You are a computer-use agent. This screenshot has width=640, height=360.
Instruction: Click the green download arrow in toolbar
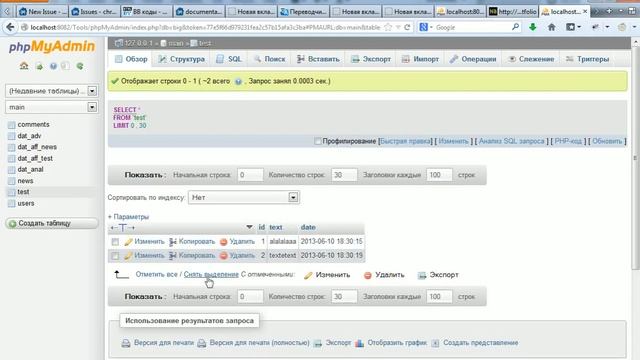pyautogui.click(x=532, y=27)
